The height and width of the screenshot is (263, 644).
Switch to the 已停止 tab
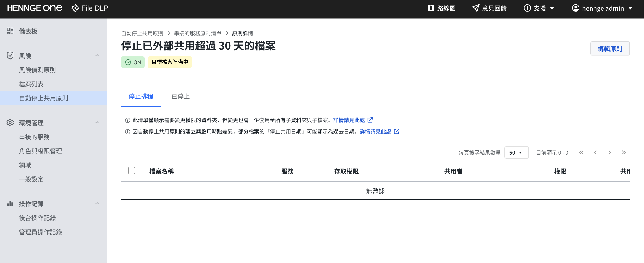point(180,97)
